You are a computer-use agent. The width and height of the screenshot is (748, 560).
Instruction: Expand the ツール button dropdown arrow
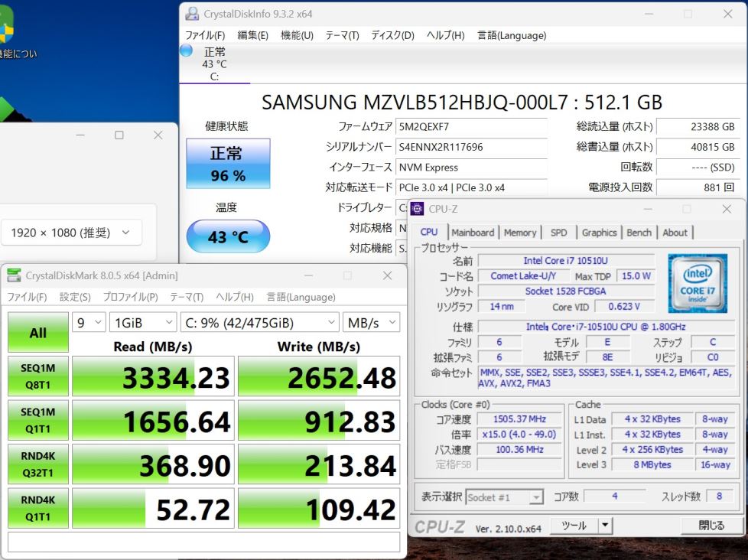[x=605, y=525]
